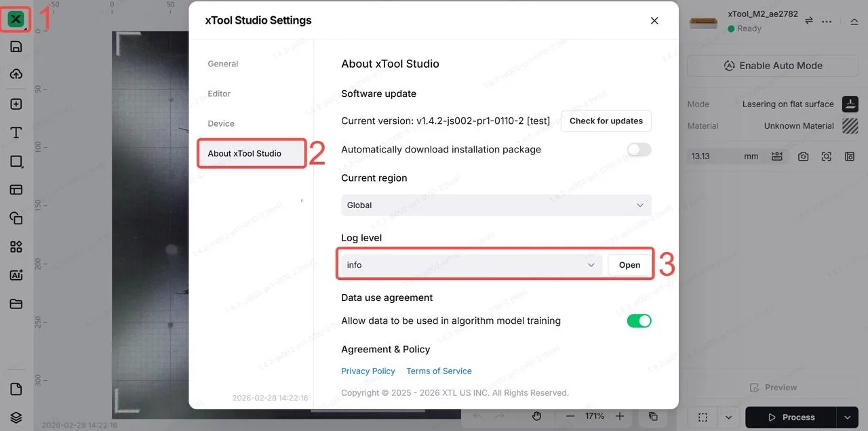
Task: Click the xTool logo menu icon
Action: pos(16,19)
